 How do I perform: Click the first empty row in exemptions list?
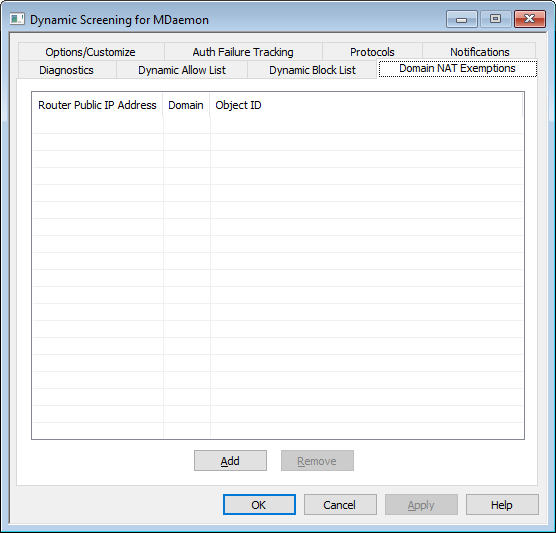click(x=278, y=125)
